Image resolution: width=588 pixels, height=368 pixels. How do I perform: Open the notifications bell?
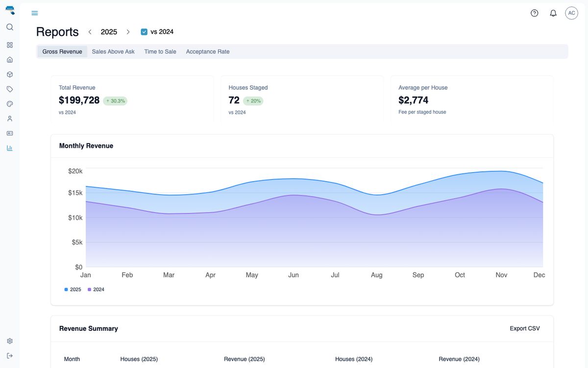click(x=553, y=13)
